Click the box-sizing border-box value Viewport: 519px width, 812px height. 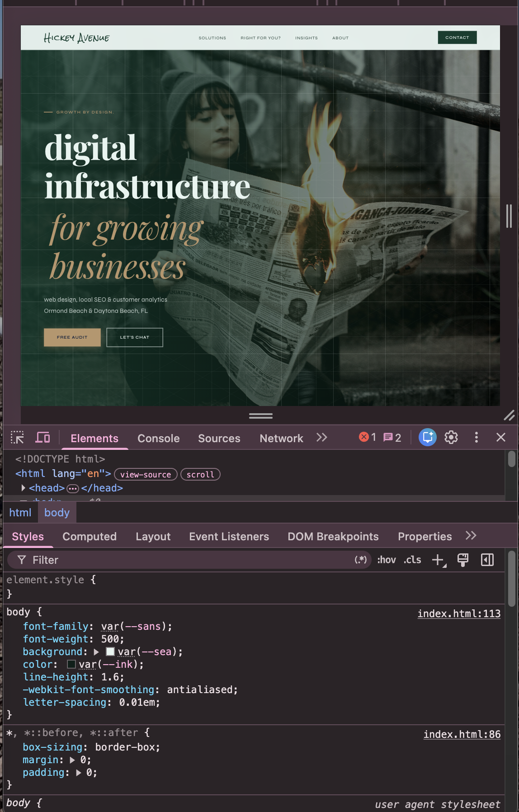pos(125,747)
